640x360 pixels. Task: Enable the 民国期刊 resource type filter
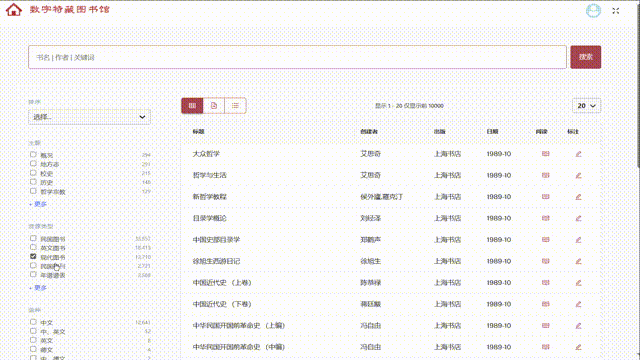[33, 265]
